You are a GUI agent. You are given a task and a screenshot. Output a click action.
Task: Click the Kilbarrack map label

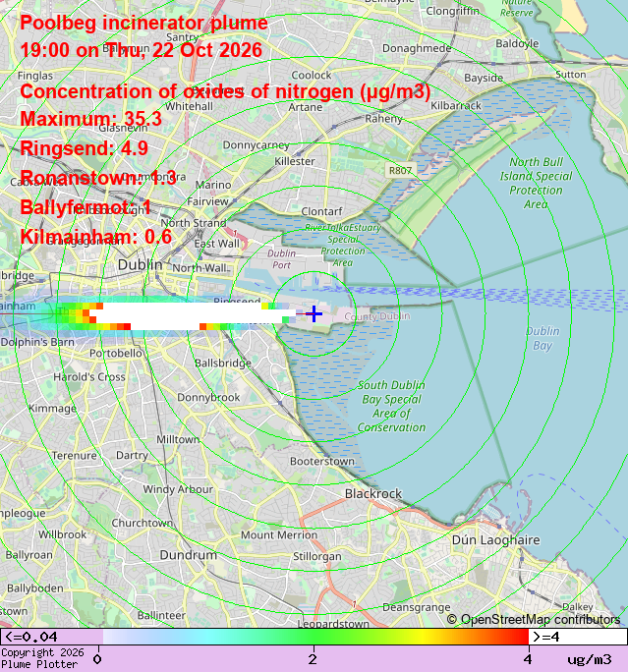(456, 105)
